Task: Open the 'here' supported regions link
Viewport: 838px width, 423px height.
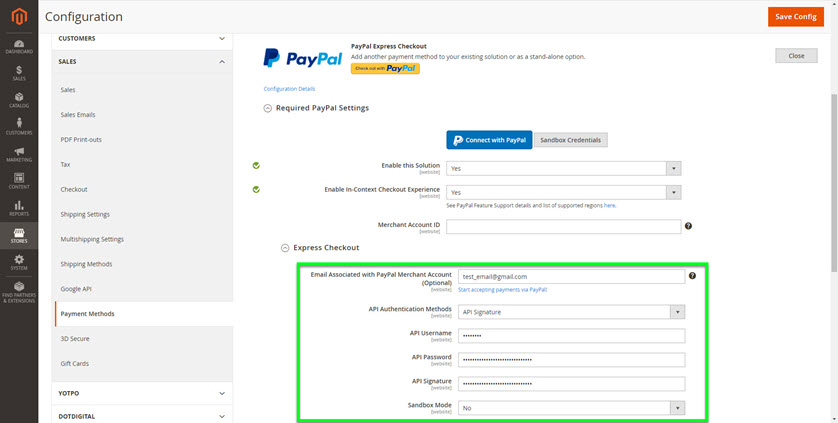Action: [610, 205]
